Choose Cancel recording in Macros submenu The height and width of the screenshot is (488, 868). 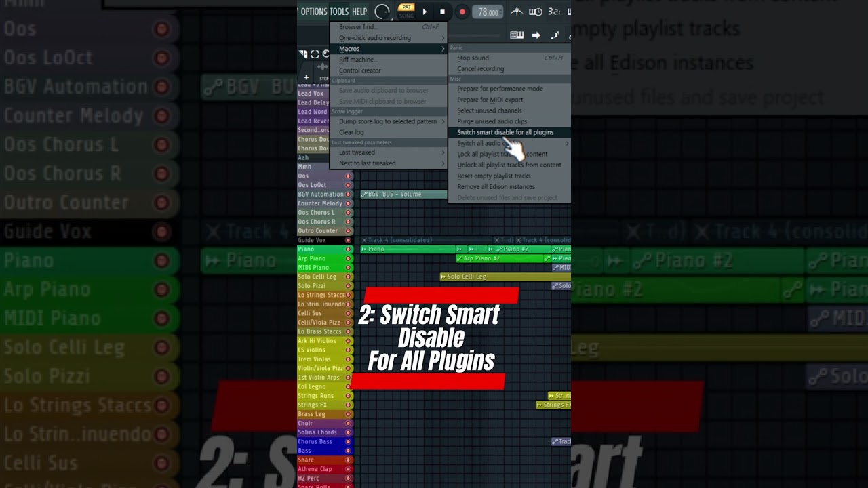509,69
